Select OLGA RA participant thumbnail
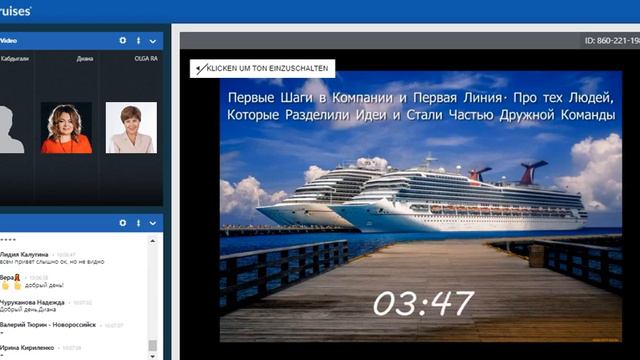This screenshot has height=360, width=640. (131, 128)
